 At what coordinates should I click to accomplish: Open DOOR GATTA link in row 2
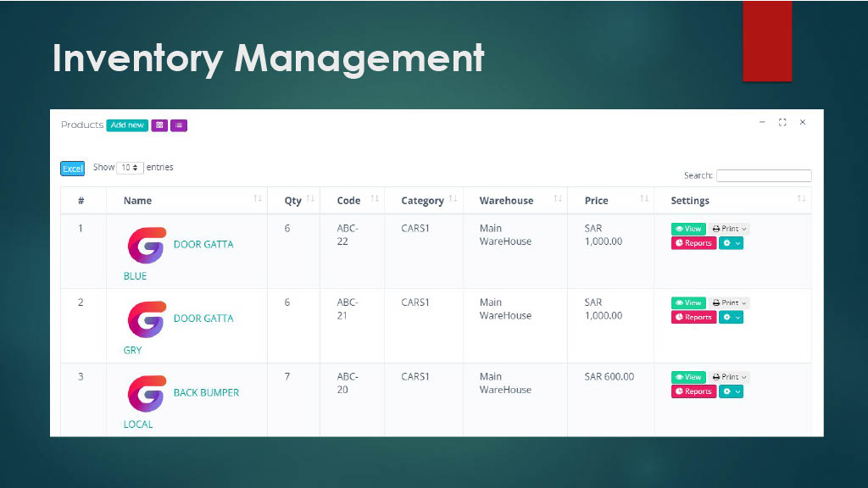tap(203, 319)
